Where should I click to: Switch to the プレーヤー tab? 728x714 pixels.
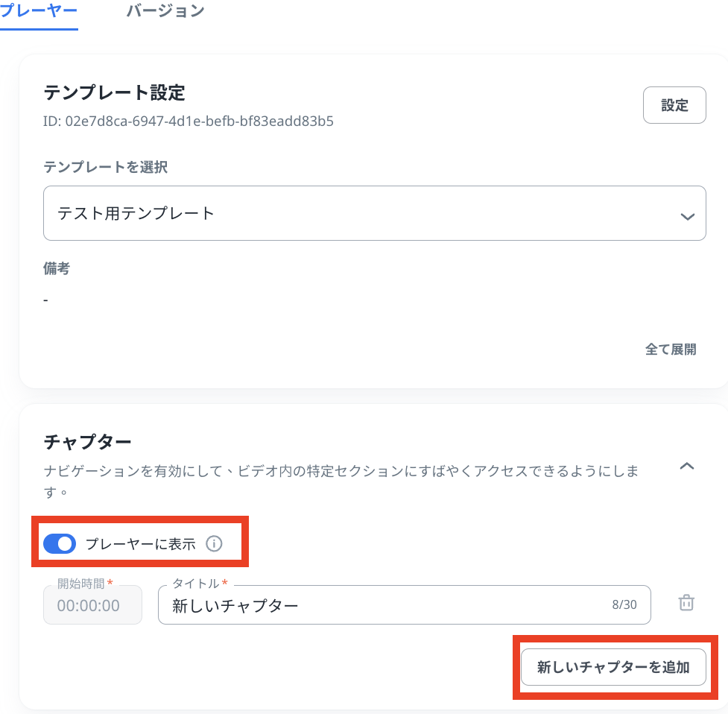click(37, 11)
